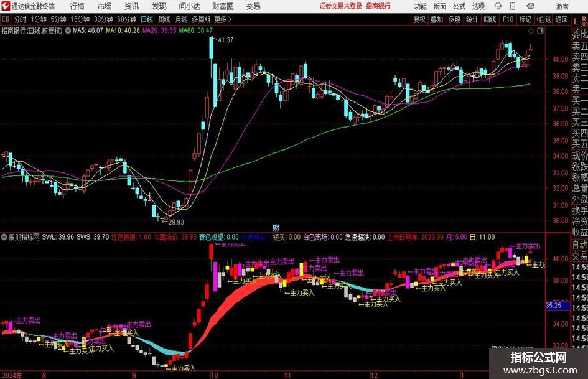Click the L icon in the right panel

576,22
